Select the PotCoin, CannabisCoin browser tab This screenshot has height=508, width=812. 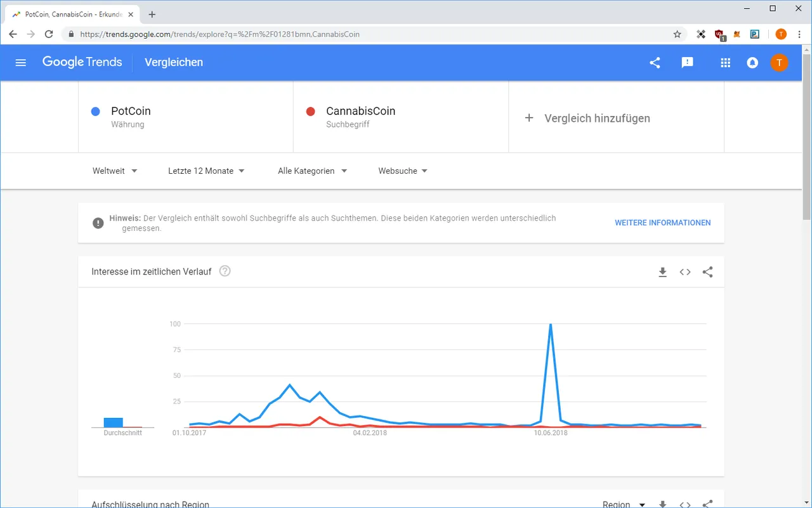[x=72, y=14]
